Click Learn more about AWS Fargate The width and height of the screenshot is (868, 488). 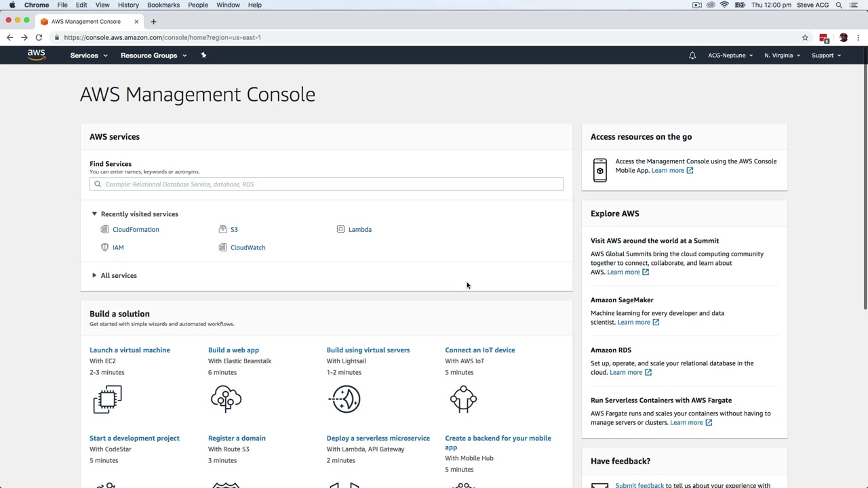[x=691, y=423]
